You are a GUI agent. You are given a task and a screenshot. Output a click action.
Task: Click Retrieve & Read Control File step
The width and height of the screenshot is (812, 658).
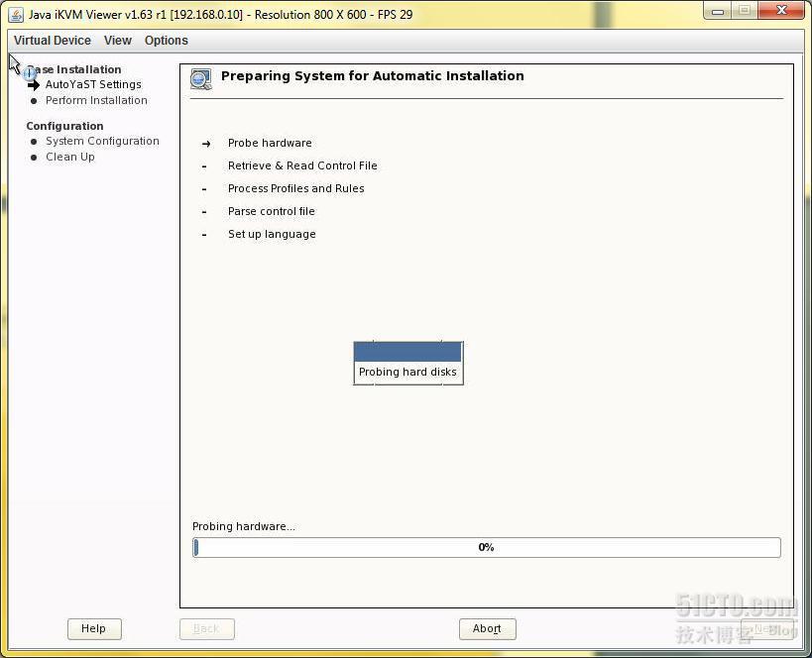(302, 165)
